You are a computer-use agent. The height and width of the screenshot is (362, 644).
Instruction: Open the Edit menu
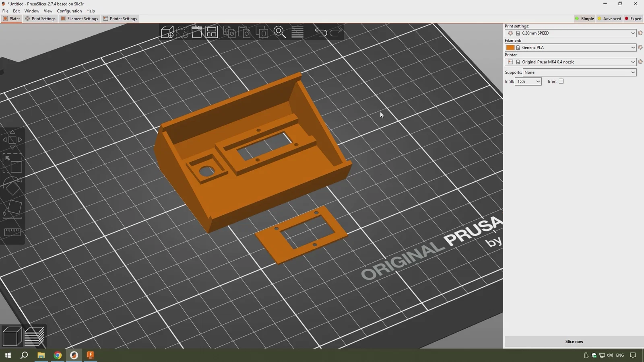point(16,11)
